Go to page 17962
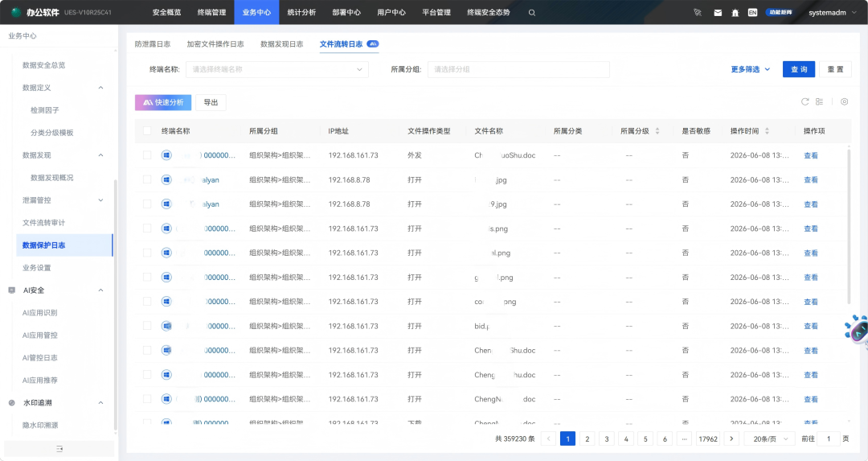This screenshot has width=868, height=461. (708, 438)
